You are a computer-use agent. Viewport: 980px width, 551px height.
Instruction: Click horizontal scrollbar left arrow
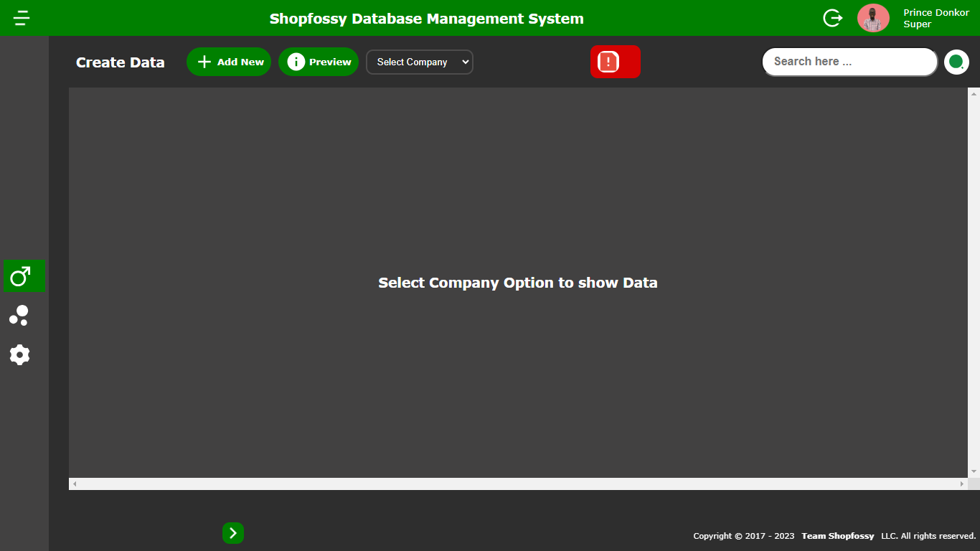[x=75, y=484]
